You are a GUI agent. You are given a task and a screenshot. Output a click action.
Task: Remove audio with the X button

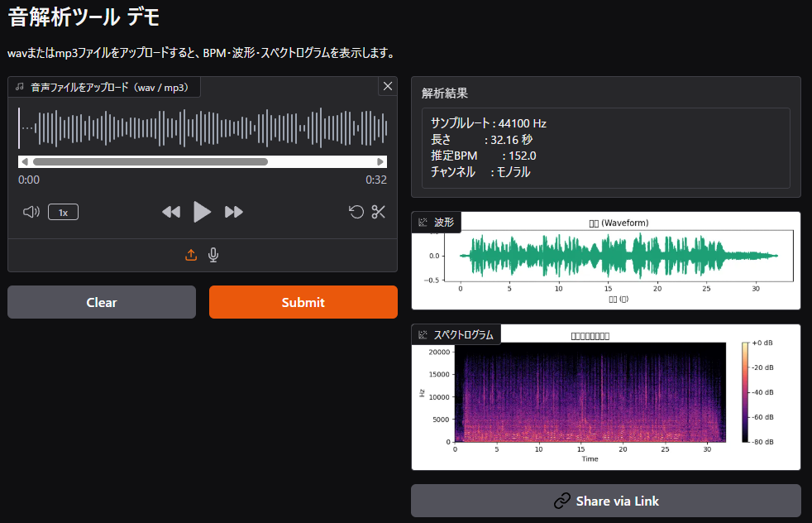(388, 86)
